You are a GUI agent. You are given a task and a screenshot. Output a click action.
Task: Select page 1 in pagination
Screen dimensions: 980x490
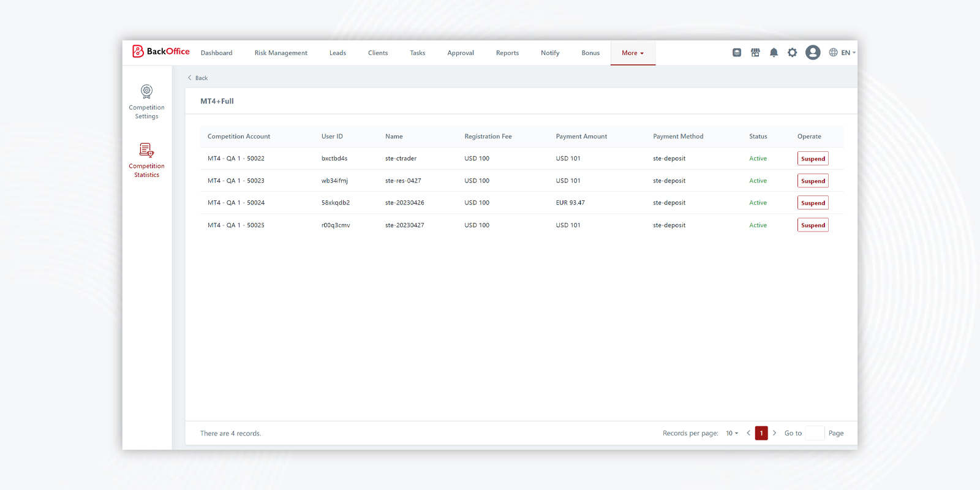[x=761, y=433]
